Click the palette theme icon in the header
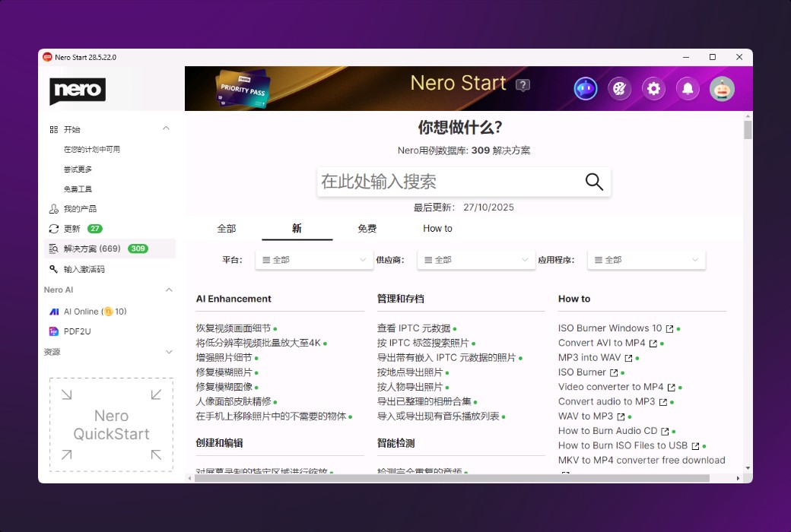Screen dimensions: 791x532 click(x=620, y=89)
